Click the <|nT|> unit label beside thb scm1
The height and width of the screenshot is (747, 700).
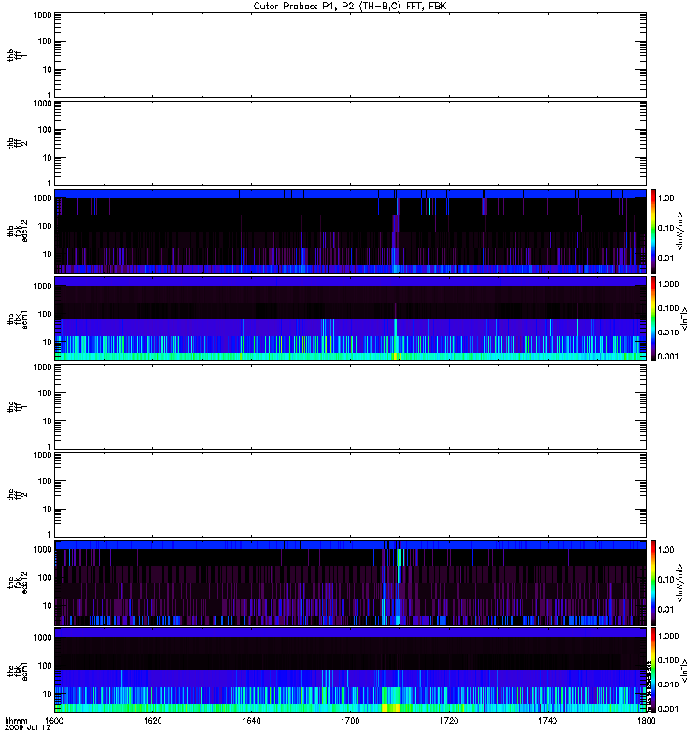[684, 318]
